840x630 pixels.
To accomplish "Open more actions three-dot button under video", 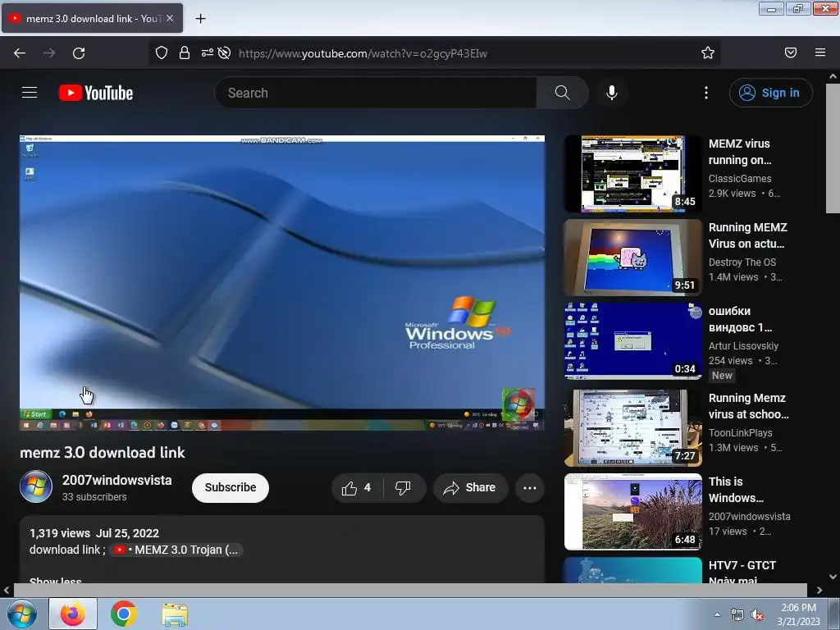I will point(530,487).
